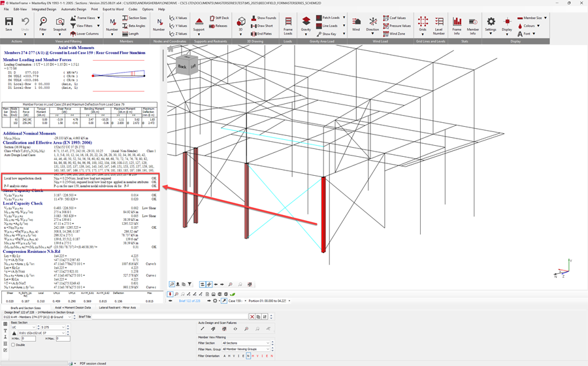Open Filter Mem. Group dropdown
The width and height of the screenshot is (588, 366).
[246, 349]
